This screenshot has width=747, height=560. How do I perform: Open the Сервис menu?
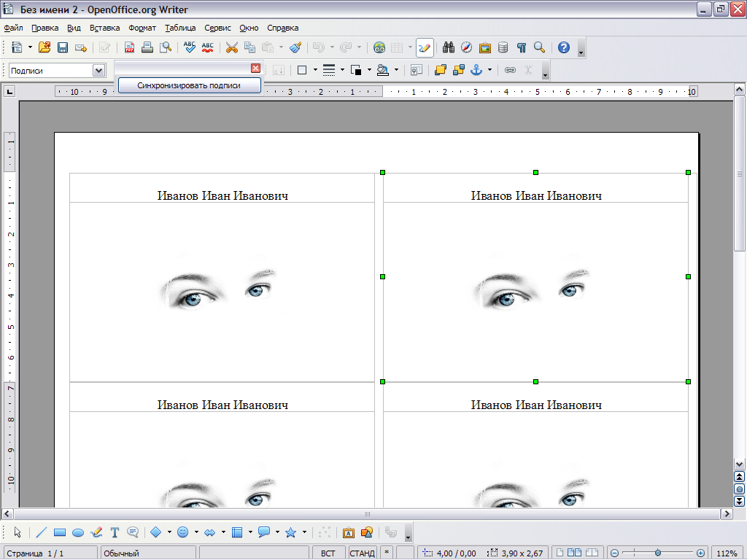click(x=217, y=28)
